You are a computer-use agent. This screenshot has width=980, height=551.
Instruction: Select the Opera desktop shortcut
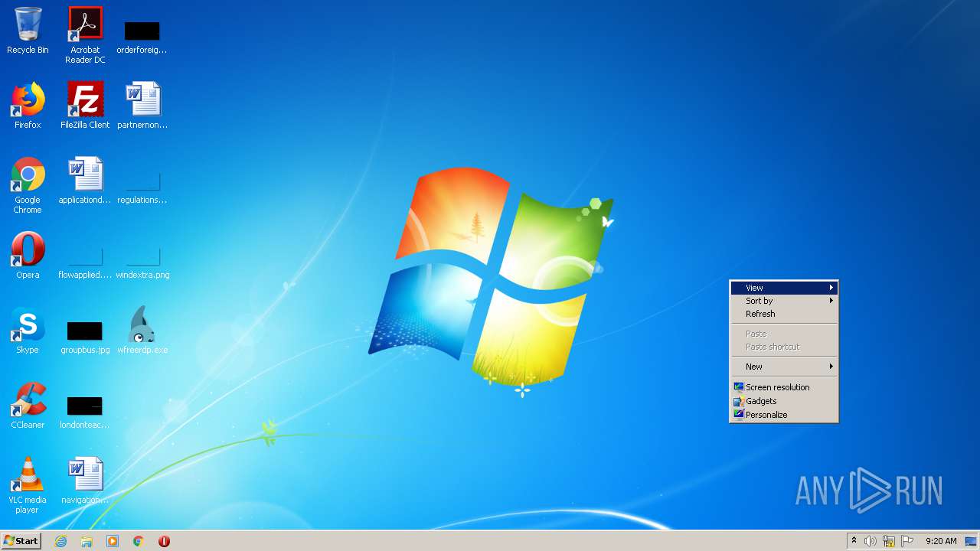[x=28, y=256]
